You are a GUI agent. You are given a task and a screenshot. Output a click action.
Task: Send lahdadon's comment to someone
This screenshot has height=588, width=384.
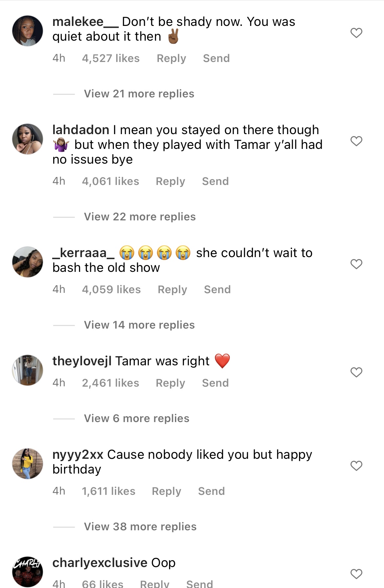point(215,181)
